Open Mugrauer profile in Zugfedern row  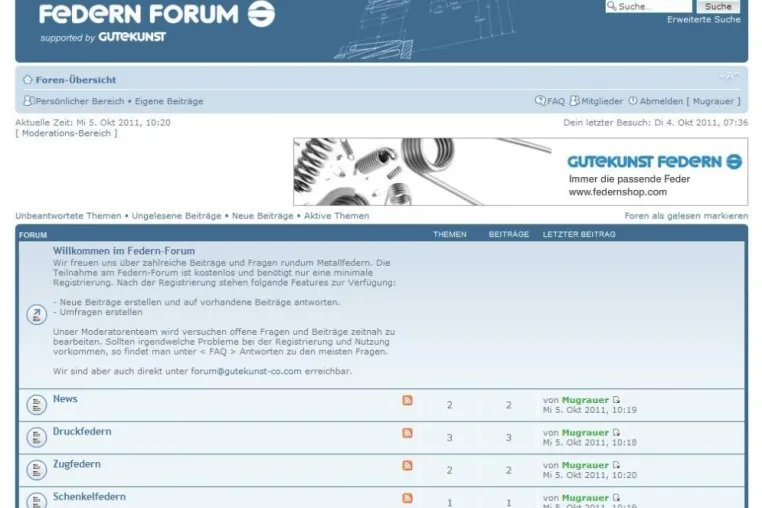tap(585, 465)
